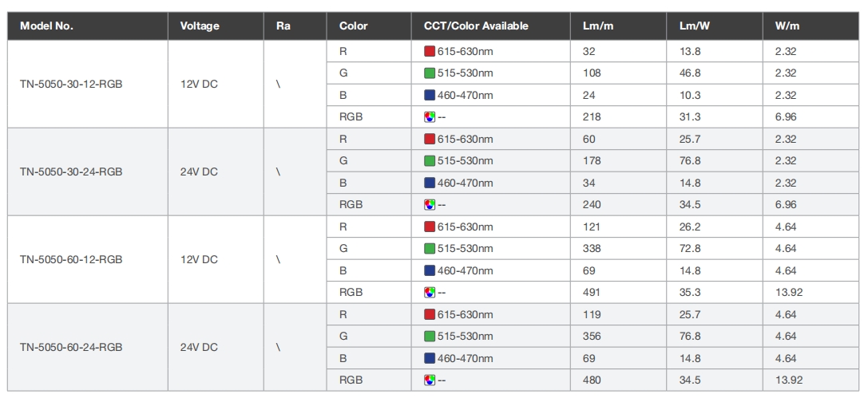Click green swatch for TN-5050-30-12-RGB

(430, 73)
